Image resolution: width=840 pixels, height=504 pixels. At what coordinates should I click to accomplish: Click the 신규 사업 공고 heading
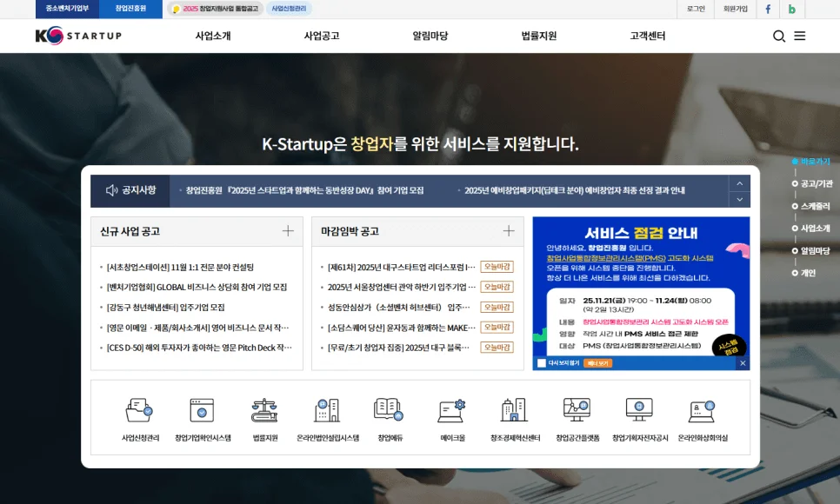click(130, 231)
